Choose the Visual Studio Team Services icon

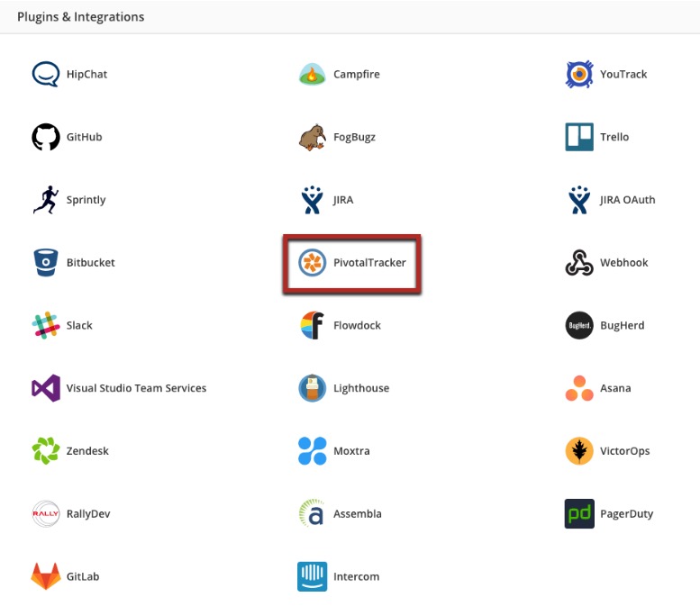46,388
